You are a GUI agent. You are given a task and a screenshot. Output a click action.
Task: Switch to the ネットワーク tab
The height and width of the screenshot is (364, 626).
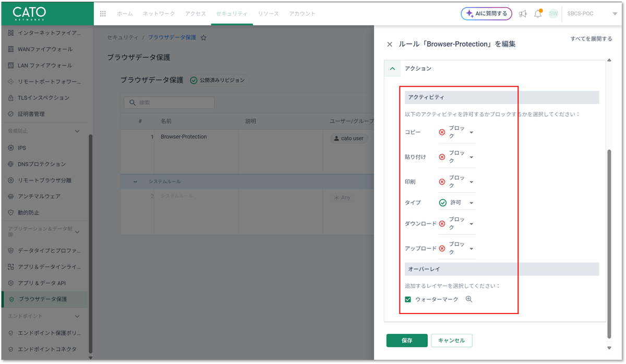(x=158, y=14)
